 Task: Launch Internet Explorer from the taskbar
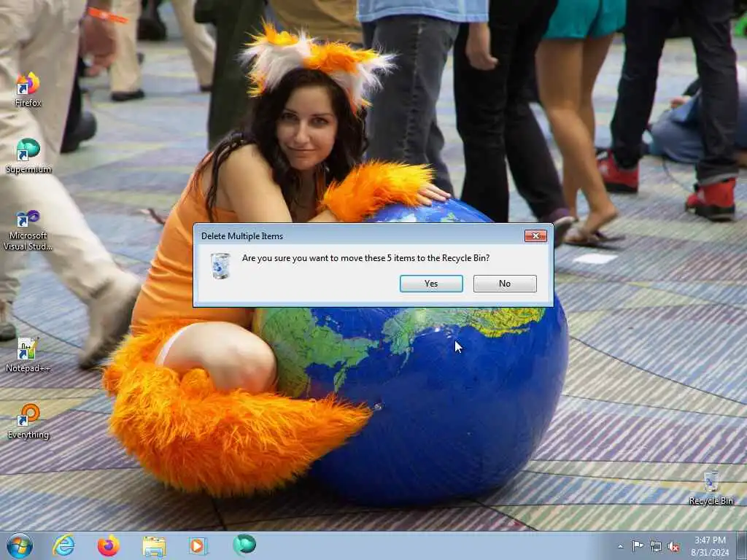64,545
